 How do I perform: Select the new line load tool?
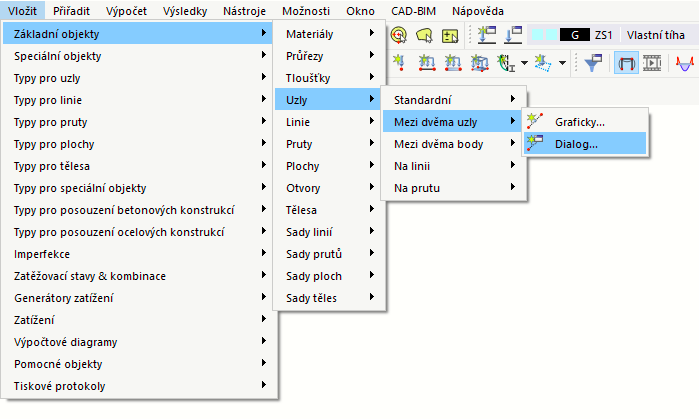(453, 63)
